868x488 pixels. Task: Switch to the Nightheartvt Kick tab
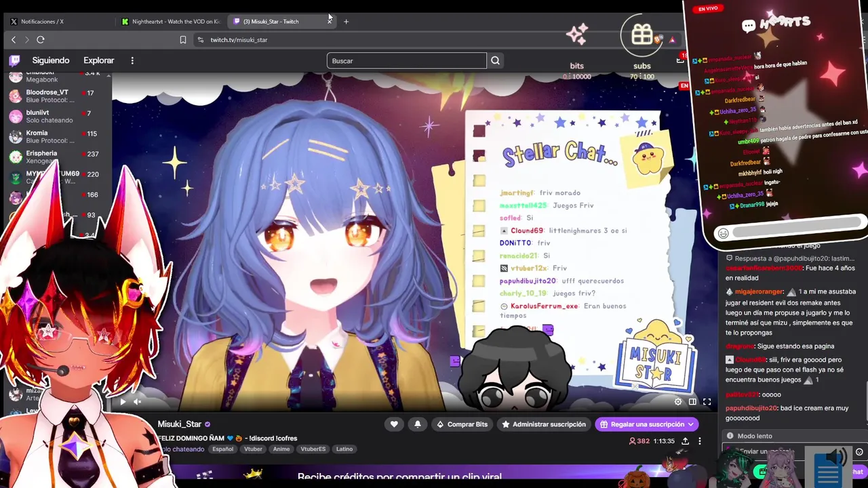[170, 22]
